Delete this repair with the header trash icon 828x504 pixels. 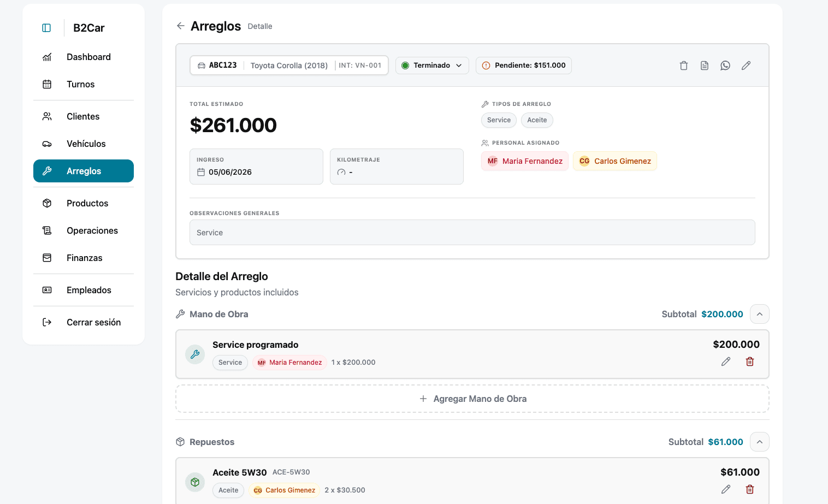click(684, 66)
